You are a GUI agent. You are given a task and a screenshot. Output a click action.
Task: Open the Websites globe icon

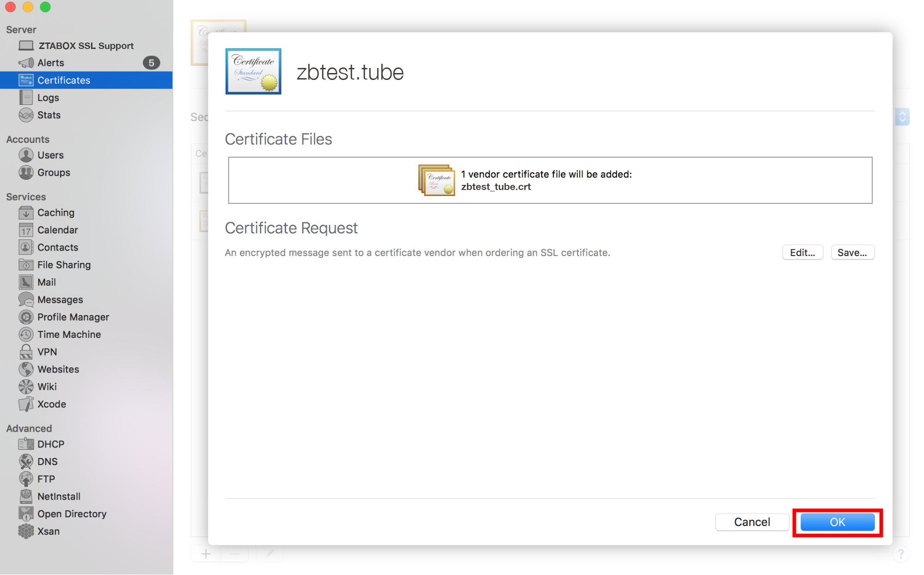coord(26,369)
